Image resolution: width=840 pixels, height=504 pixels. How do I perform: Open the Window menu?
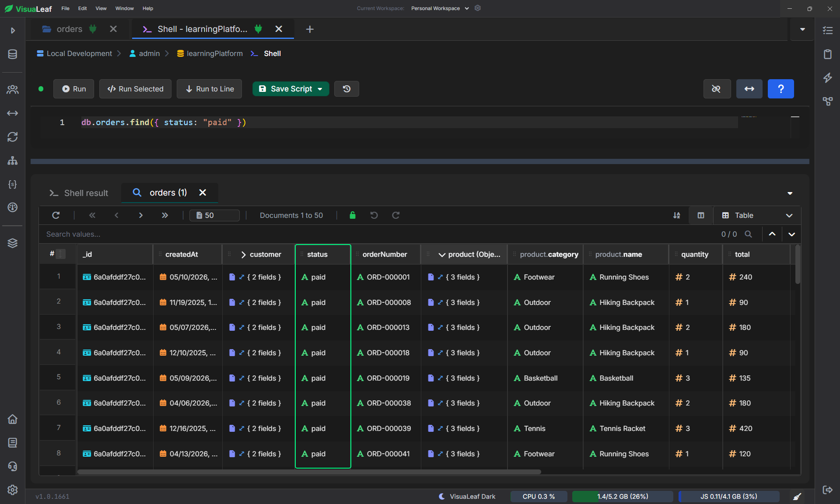tap(124, 8)
